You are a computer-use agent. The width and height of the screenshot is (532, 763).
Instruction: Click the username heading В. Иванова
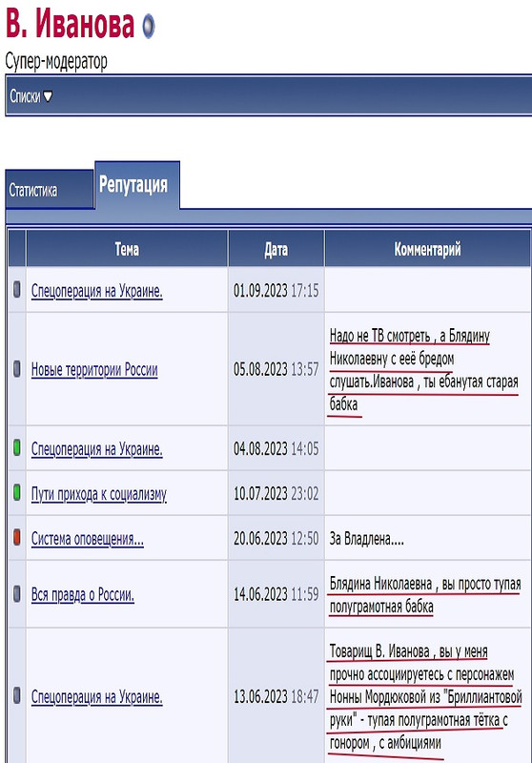(x=70, y=24)
